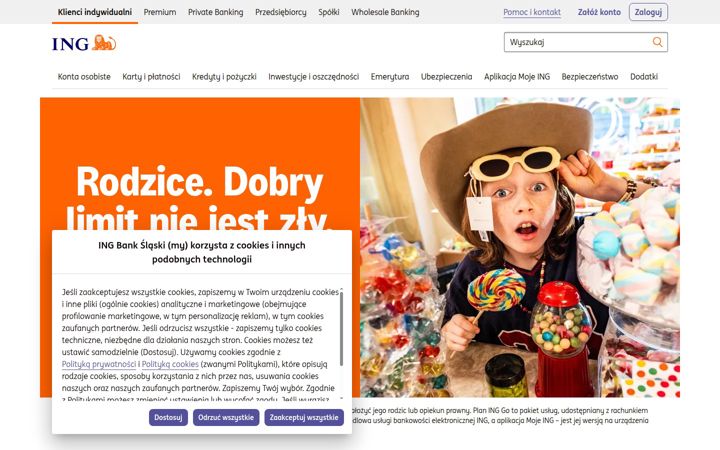720x450 pixels.
Task: Click the cookie text scrollbar
Action: (342, 328)
